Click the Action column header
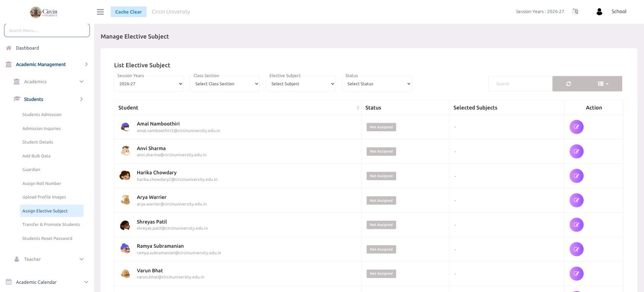Image resolution: width=644 pixels, height=292 pixels. coord(594,108)
